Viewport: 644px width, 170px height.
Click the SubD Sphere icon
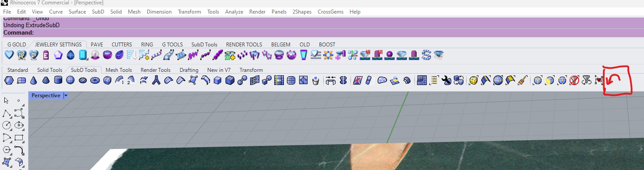(70, 80)
